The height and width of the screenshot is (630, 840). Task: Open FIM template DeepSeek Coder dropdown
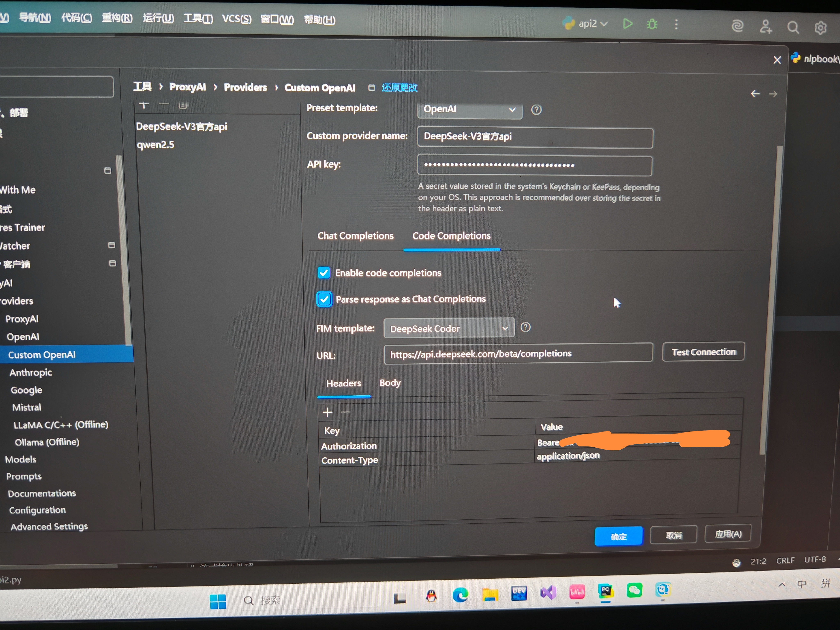coord(449,329)
